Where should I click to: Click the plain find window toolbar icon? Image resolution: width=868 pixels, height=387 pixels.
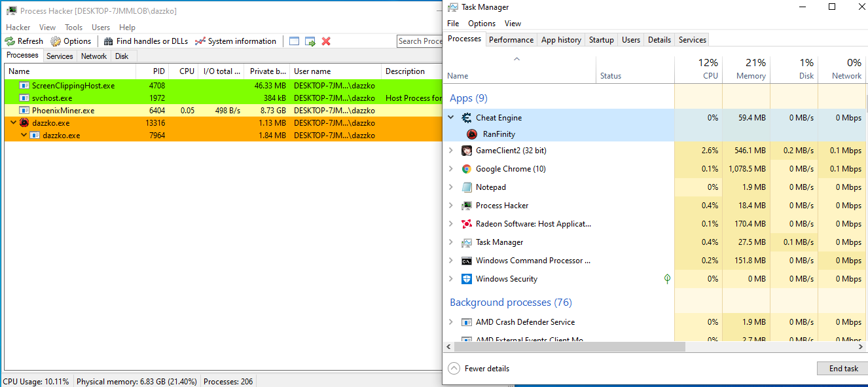click(295, 41)
